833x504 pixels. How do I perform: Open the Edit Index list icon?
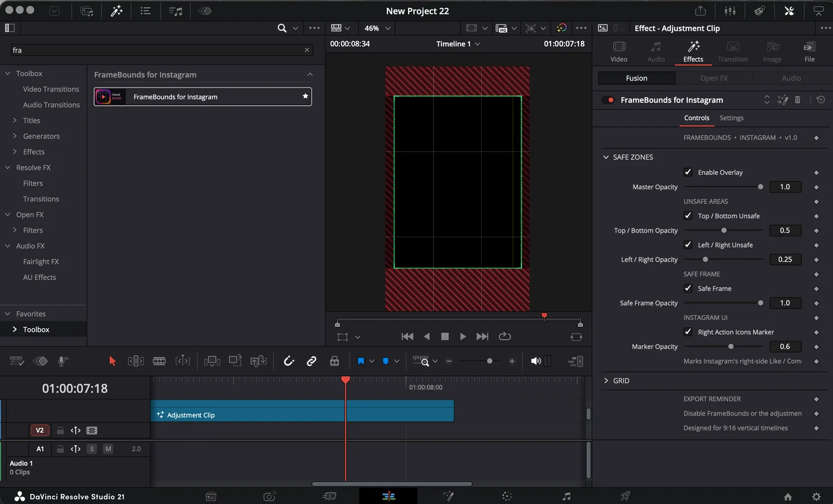tap(145, 11)
